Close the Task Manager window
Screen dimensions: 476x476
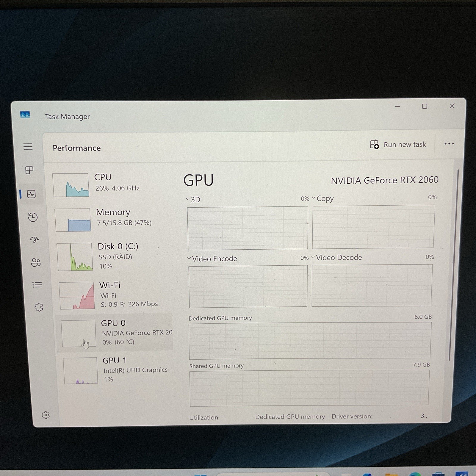click(x=452, y=106)
